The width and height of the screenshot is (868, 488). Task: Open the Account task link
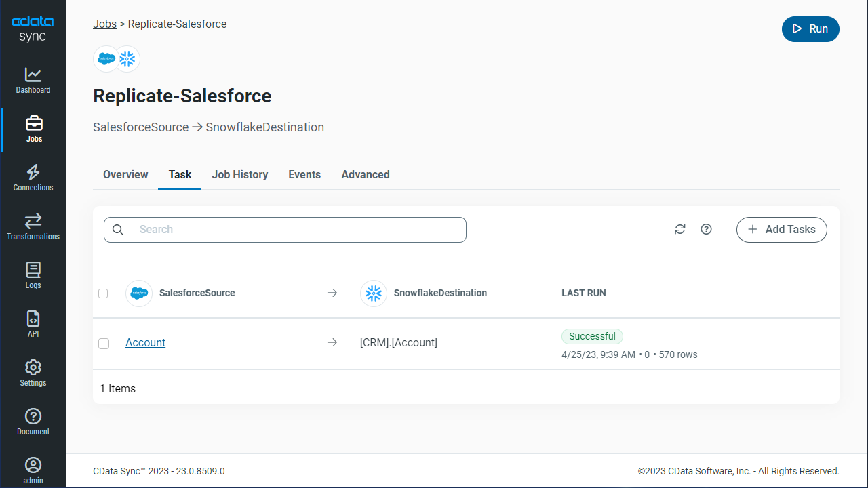click(x=145, y=343)
